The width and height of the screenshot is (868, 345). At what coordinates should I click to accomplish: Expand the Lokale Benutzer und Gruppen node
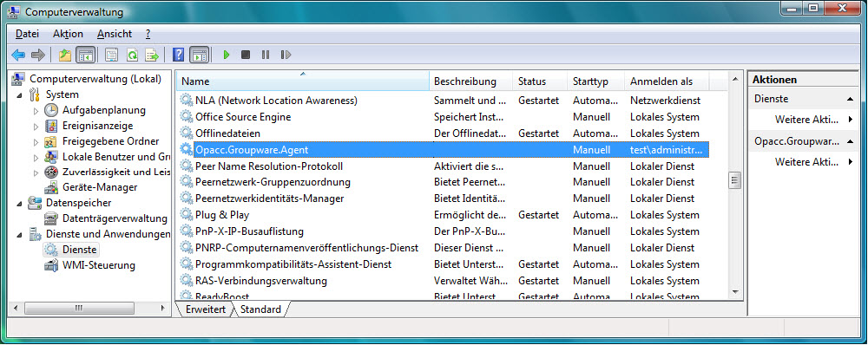click(36, 157)
